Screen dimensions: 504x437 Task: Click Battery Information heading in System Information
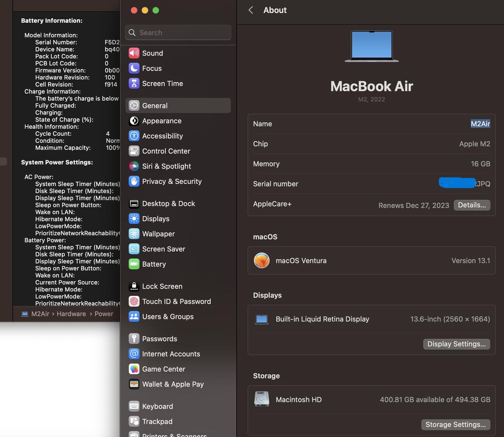52,21
